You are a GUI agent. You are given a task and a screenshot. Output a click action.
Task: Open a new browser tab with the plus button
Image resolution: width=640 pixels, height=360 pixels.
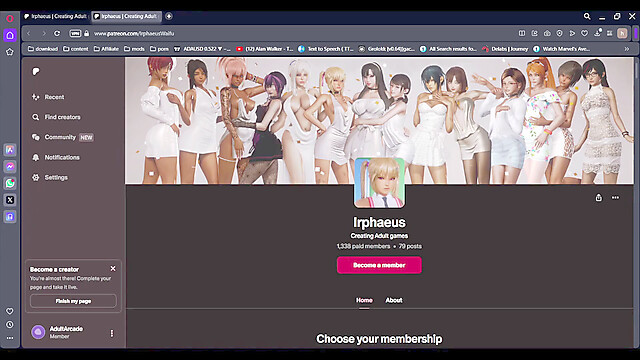[x=169, y=16]
